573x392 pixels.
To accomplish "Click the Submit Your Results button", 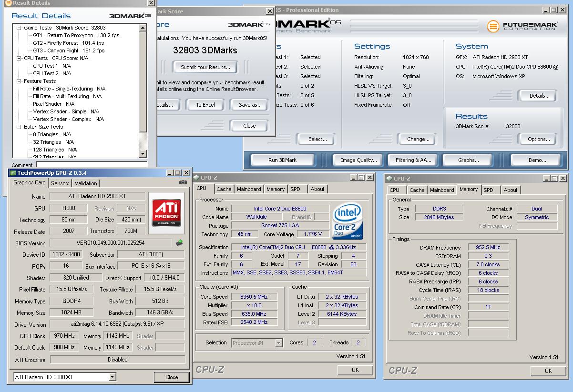I will pos(205,67).
